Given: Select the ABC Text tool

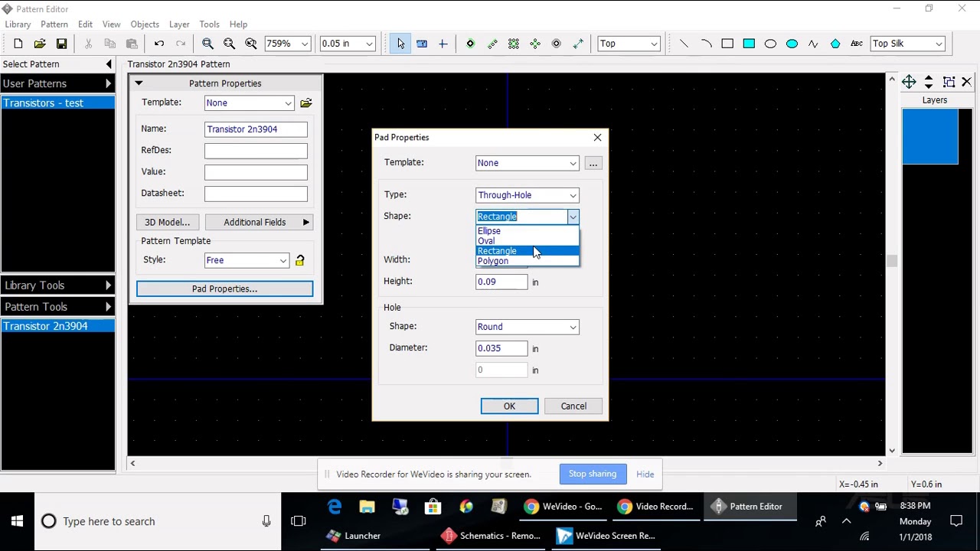Looking at the screenshot, I should (x=857, y=44).
